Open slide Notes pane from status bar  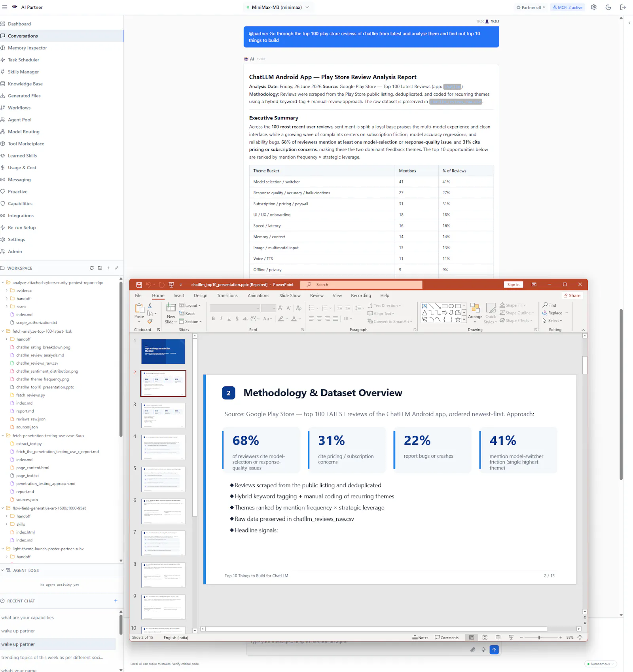(421, 638)
